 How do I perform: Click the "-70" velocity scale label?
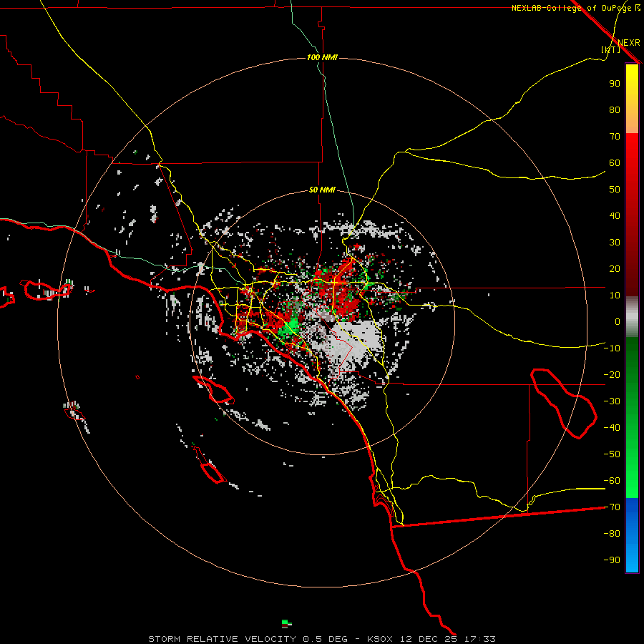[612, 507]
